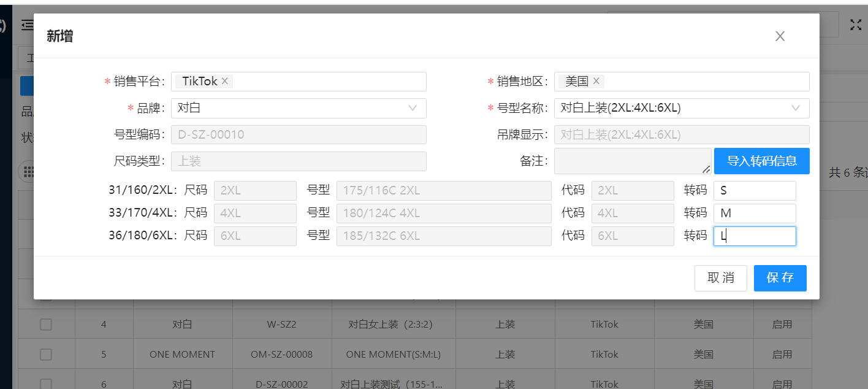Click into the 备注 text area
The width and height of the screenshot is (868, 389).
tap(630, 161)
